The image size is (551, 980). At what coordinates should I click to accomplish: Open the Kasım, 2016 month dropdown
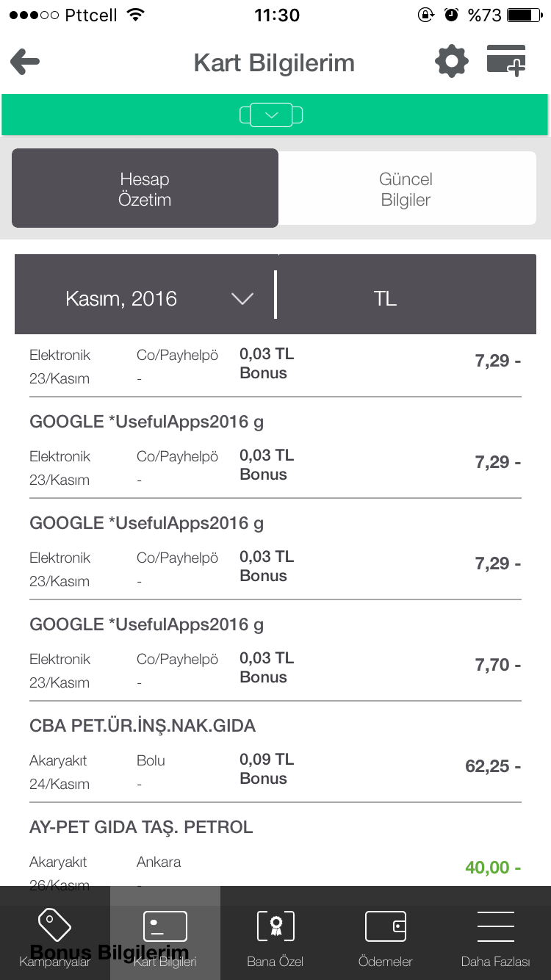(x=121, y=298)
